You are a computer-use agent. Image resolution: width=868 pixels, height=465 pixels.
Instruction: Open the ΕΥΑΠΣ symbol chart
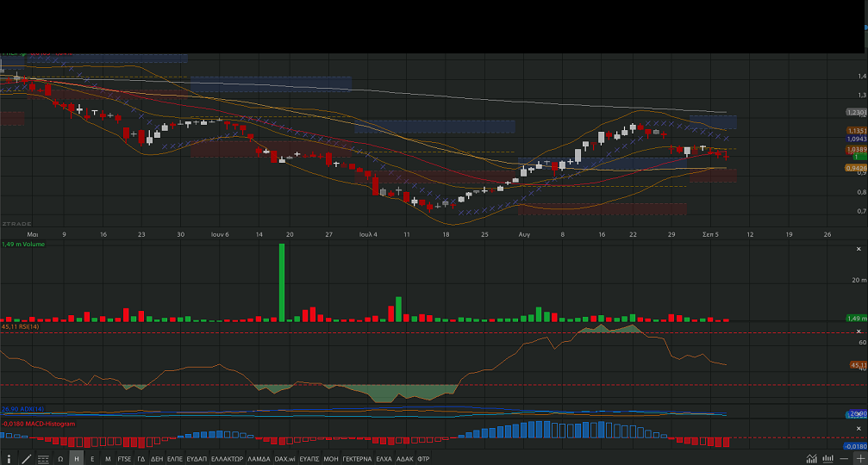coord(309,459)
